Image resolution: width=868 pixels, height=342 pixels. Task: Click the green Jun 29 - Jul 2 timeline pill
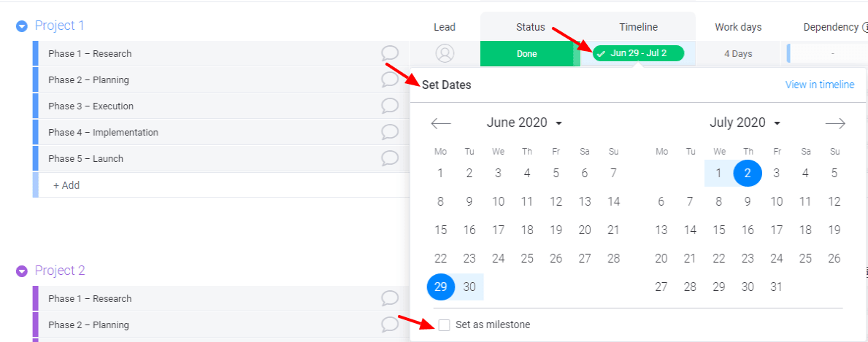[x=638, y=54]
